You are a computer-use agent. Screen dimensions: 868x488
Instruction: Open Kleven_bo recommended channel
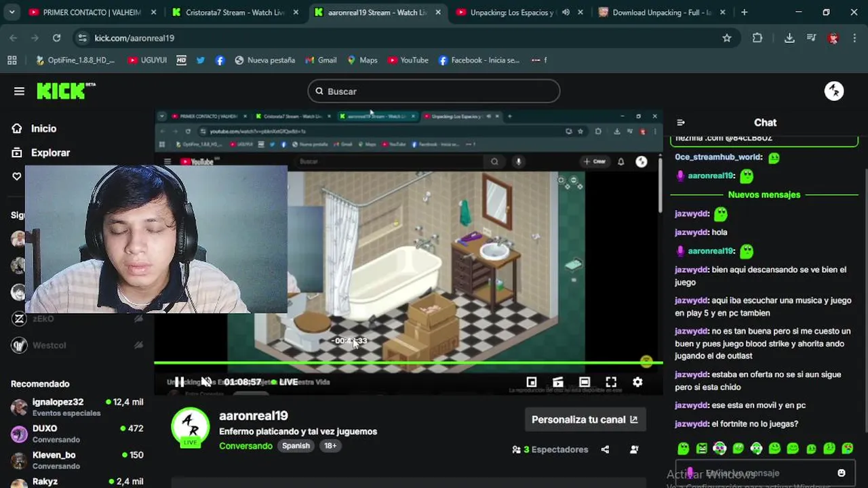tap(77, 460)
